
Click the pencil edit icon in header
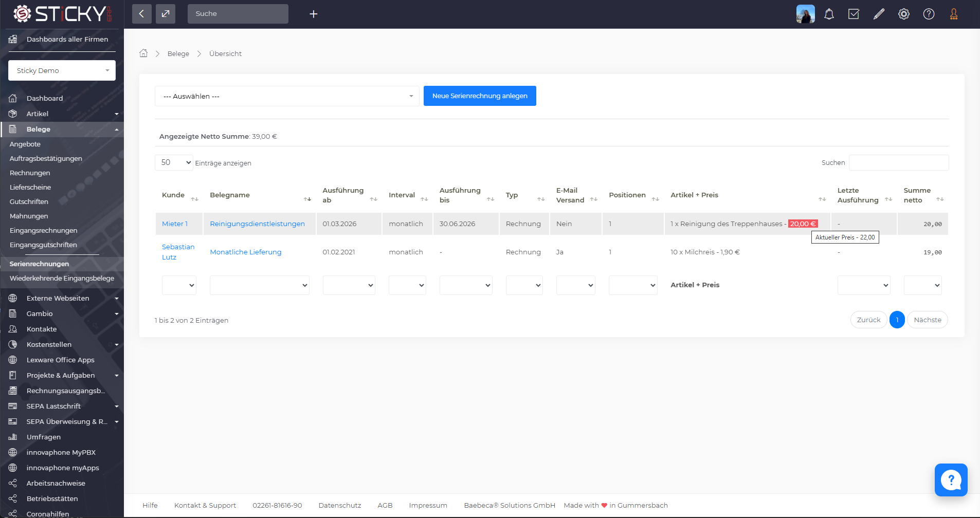coord(879,14)
